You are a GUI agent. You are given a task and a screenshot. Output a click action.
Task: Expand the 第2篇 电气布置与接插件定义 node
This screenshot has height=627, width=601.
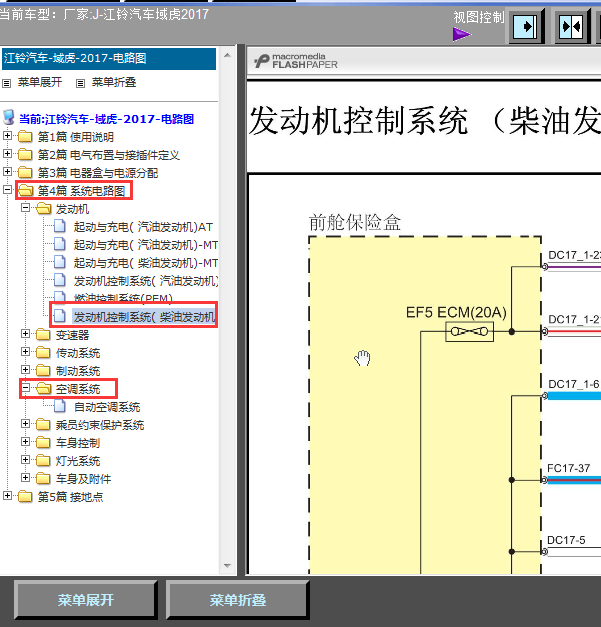[x=7, y=154]
